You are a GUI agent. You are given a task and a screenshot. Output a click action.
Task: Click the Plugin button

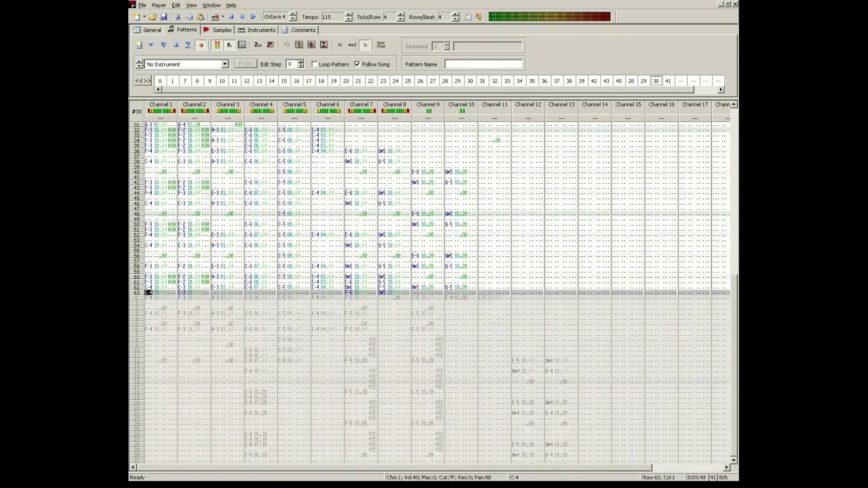pyautogui.click(x=245, y=64)
